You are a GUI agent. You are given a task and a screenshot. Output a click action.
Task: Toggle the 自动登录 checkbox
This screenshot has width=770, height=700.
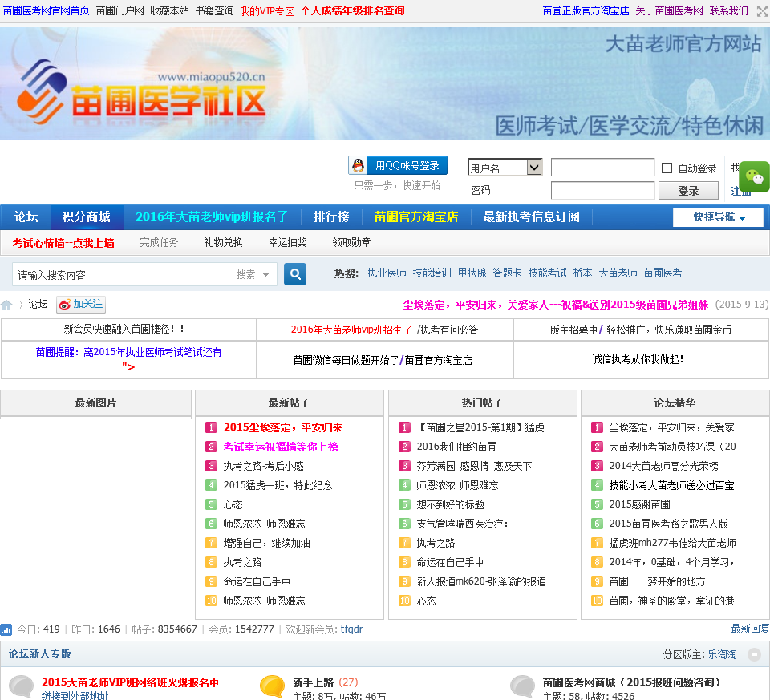coord(667,168)
